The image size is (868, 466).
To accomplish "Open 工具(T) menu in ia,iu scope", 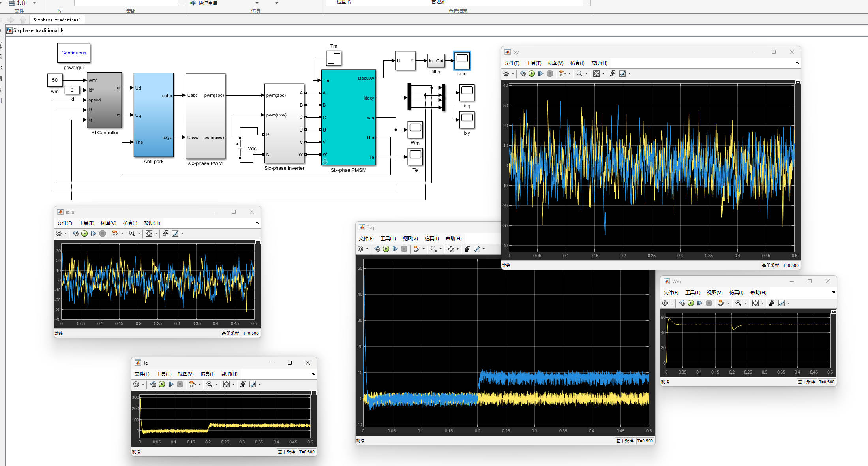I will [x=86, y=223].
